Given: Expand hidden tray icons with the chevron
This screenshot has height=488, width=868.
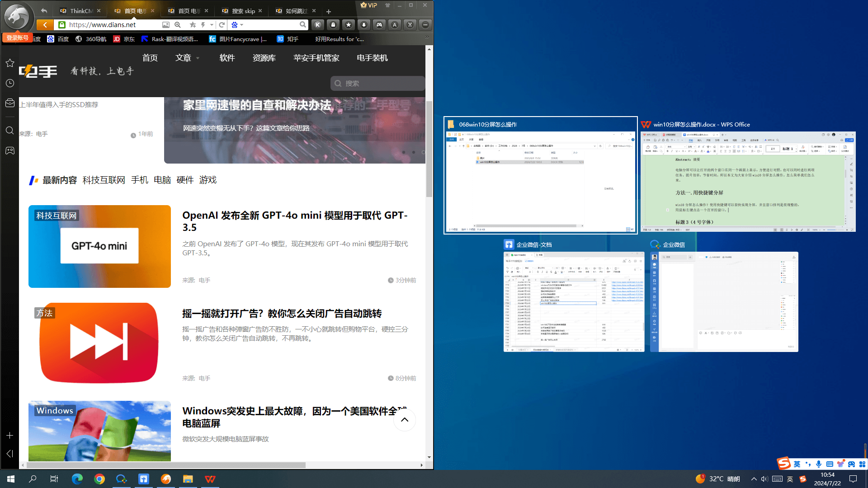Looking at the screenshot, I should [754, 479].
